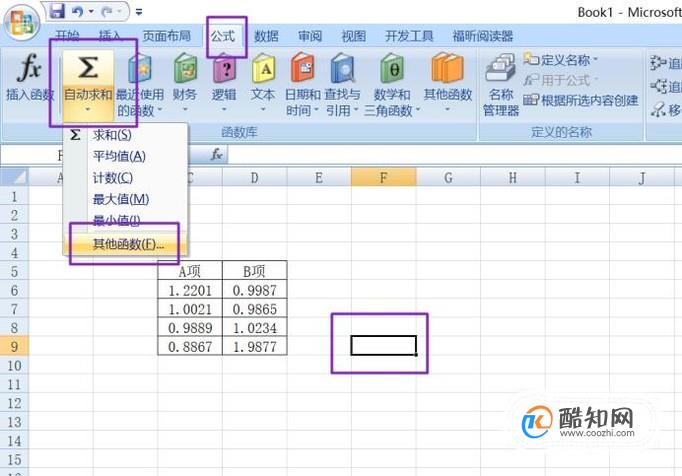This screenshot has height=476, width=682.
Task: Choose Average 平均值(A) from the menu
Action: click(126, 156)
